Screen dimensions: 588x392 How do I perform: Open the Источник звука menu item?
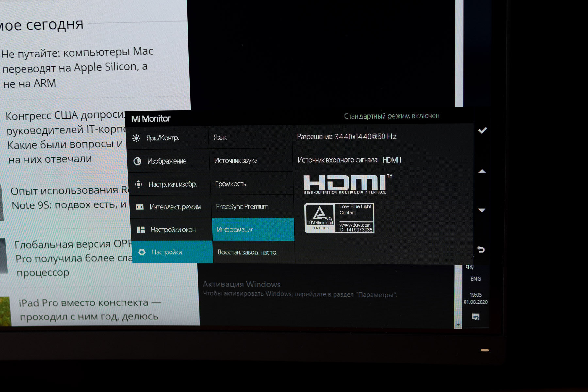click(251, 160)
